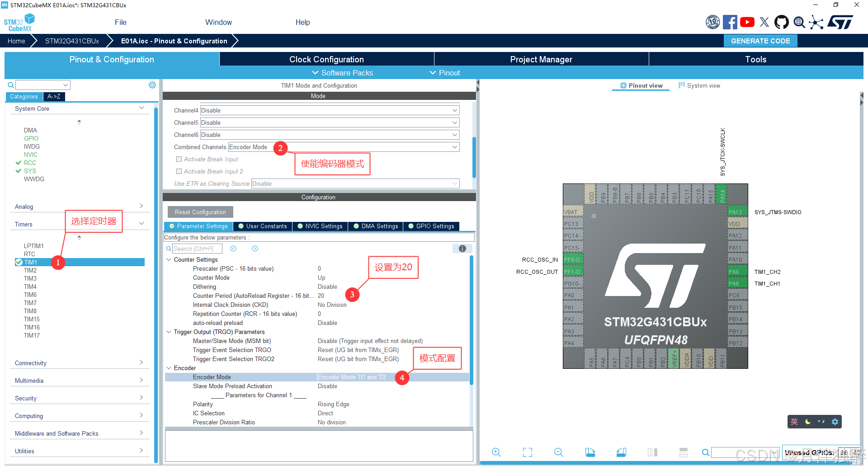Check the Activate Break Input 2 checkbox

(x=179, y=171)
